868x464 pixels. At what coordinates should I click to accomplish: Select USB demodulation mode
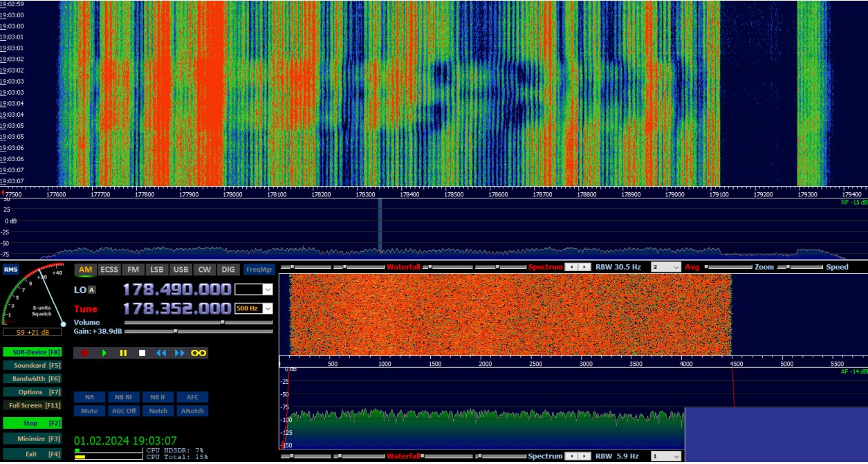(181, 270)
